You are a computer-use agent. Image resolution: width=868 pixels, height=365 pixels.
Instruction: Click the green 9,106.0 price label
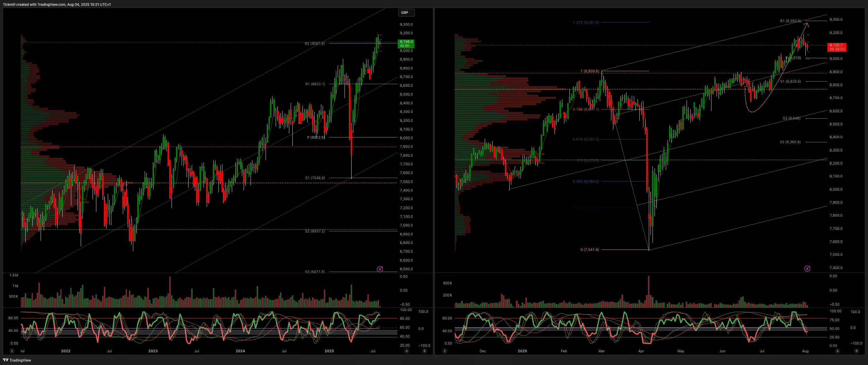click(x=406, y=44)
